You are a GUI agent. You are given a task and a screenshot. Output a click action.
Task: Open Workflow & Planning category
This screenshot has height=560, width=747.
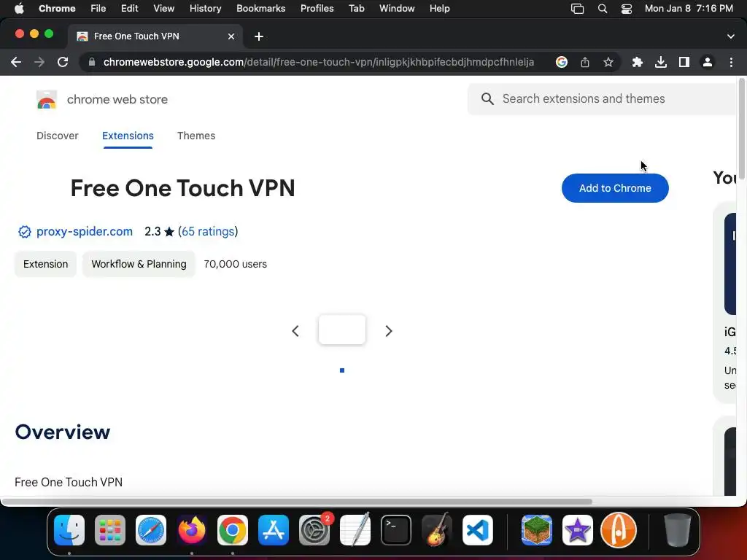(x=139, y=264)
